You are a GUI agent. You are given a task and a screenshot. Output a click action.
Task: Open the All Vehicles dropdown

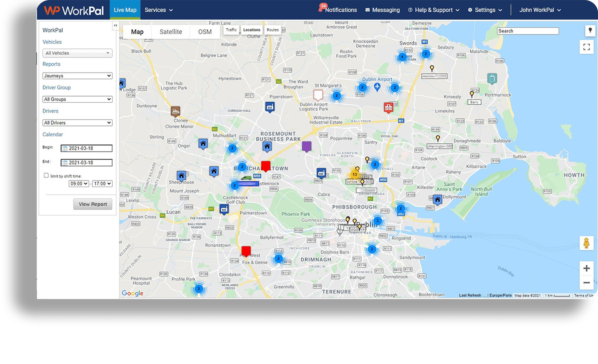coord(77,53)
